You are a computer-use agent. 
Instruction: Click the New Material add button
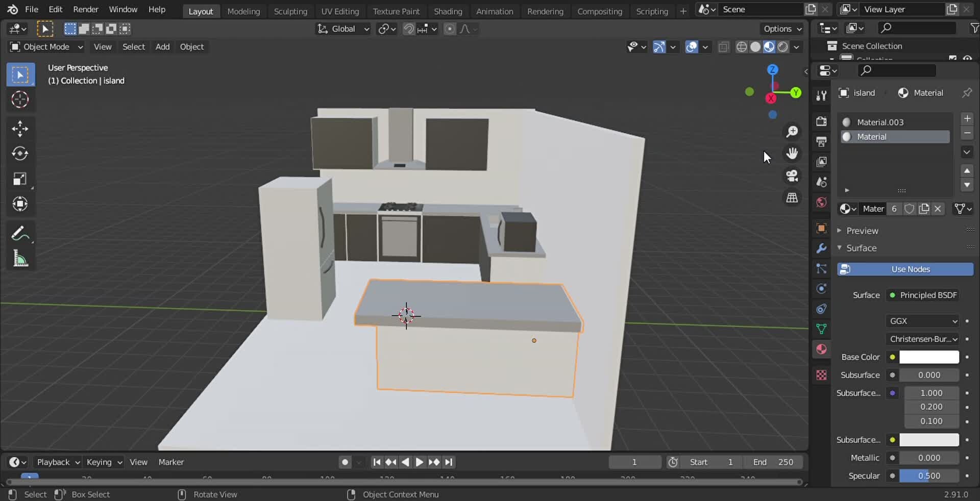[968, 118]
